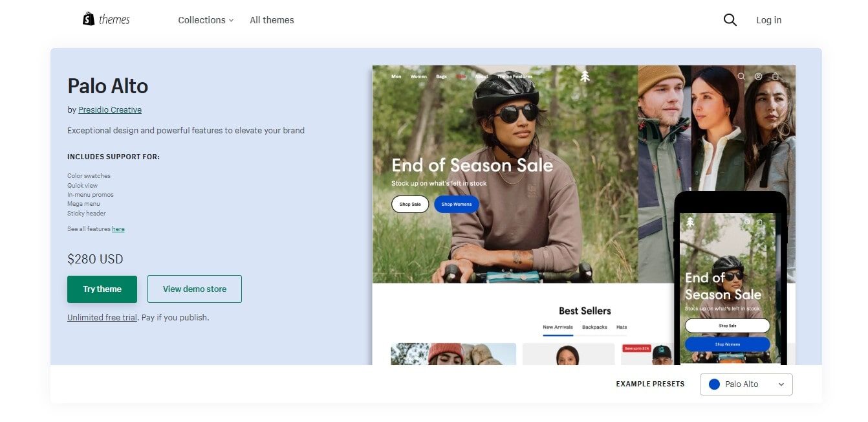Click the blue Palo Alto preset color dot
The height and width of the screenshot is (422, 868).
pos(714,384)
